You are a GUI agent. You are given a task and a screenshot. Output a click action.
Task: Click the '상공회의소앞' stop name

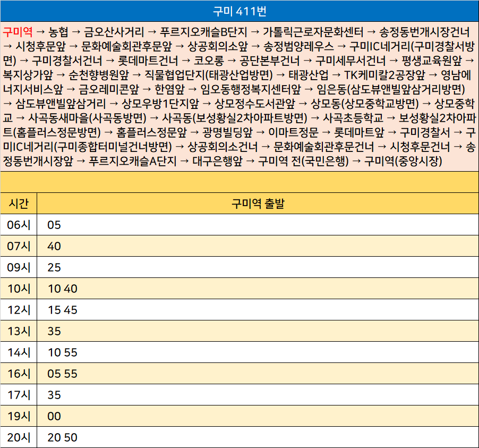(218, 46)
